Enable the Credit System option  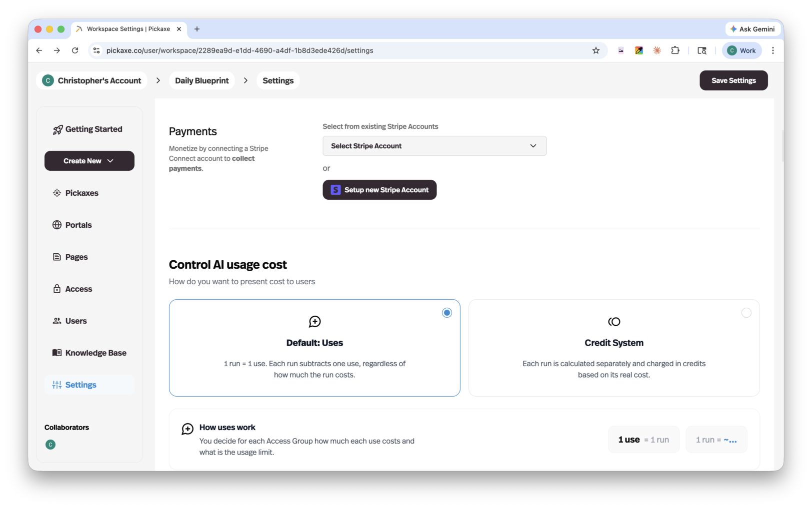(x=746, y=312)
